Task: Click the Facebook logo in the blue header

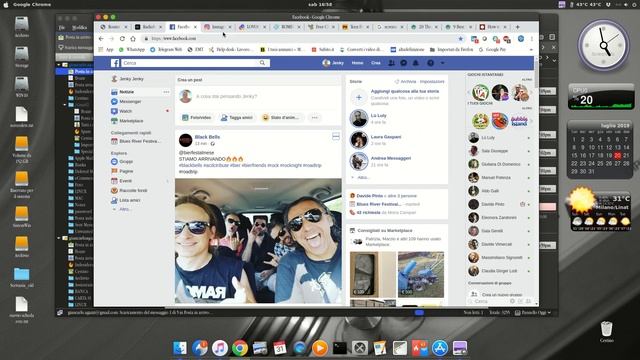Action: 115,63
